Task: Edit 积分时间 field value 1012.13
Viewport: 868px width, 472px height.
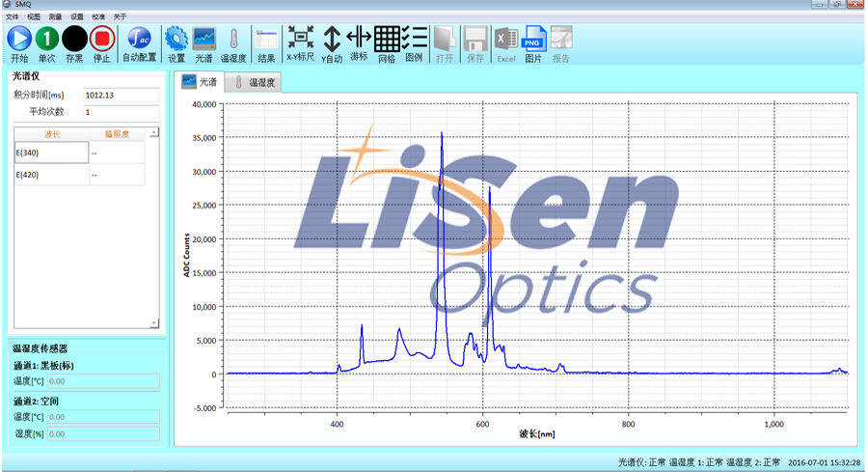Action: [122, 95]
